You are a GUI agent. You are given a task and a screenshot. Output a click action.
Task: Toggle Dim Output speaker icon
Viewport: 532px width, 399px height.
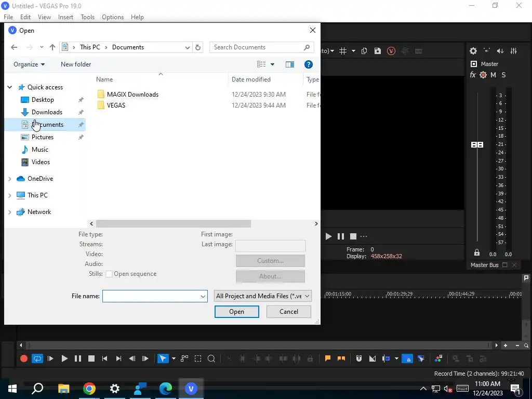(x=500, y=51)
